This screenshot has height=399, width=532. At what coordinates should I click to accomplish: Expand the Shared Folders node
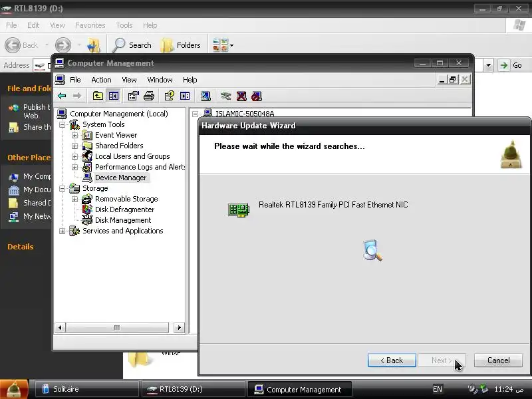(74, 146)
